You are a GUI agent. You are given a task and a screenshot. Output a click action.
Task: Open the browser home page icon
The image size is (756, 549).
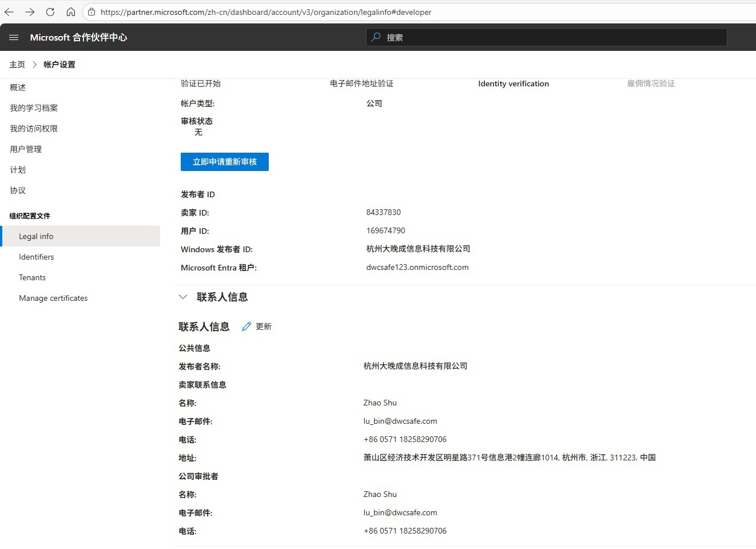[71, 12]
